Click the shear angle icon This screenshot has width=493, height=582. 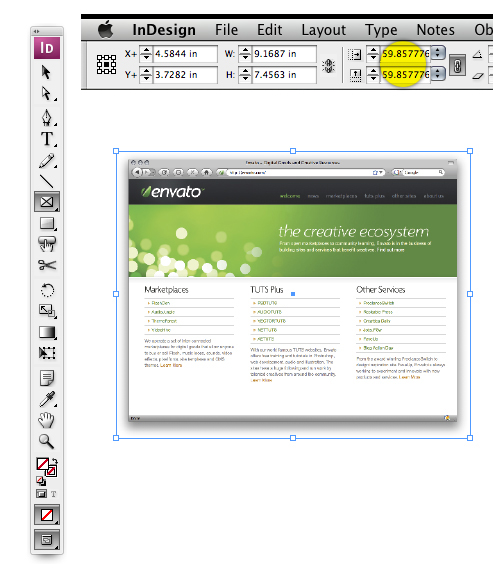coord(478,76)
